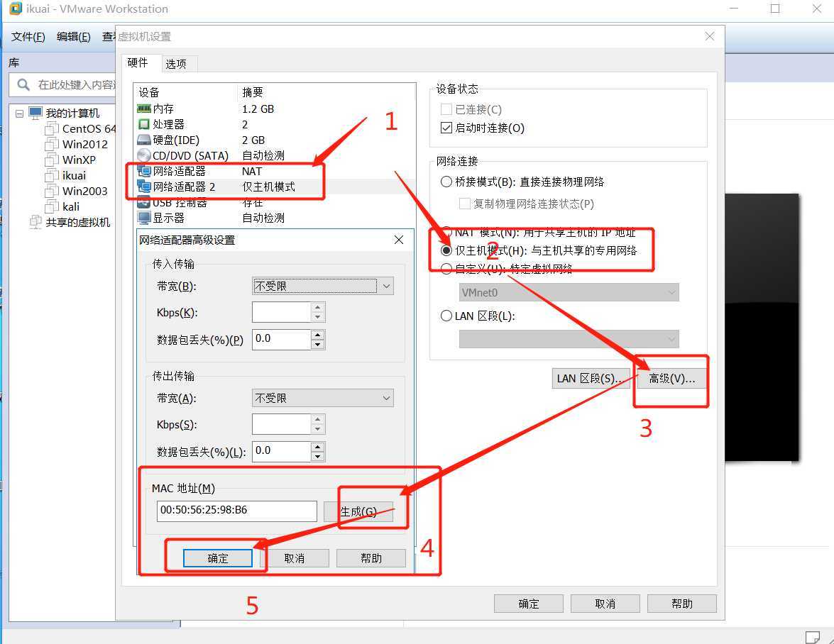This screenshot has height=644, width=834.
Task: Click the CD/DVD SATA disc icon
Action: click(x=143, y=155)
